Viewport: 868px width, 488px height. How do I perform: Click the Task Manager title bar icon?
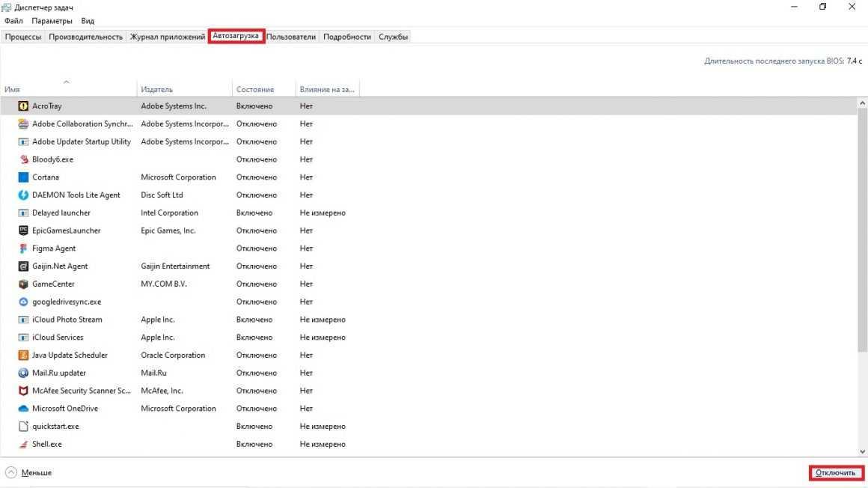pyautogui.click(x=6, y=7)
